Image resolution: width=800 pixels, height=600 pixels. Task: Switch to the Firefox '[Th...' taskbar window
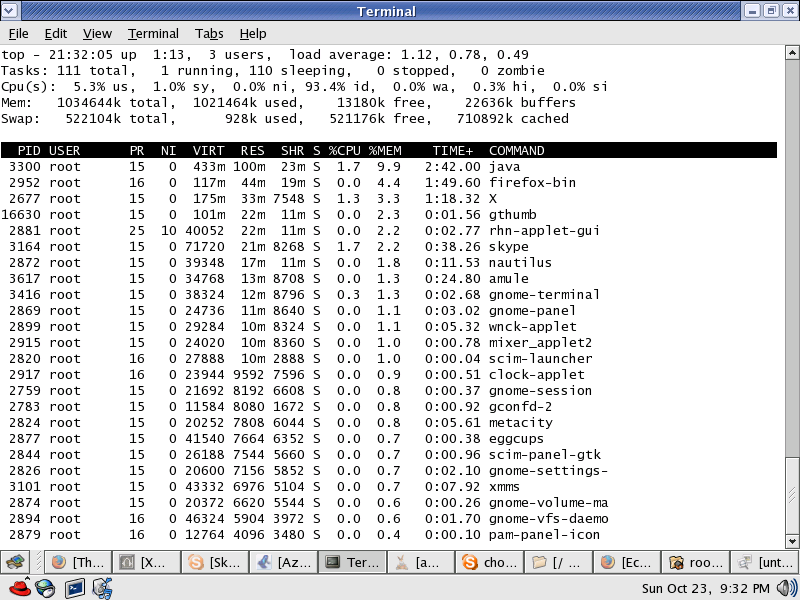pyautogui.click(x=78, y=562)
